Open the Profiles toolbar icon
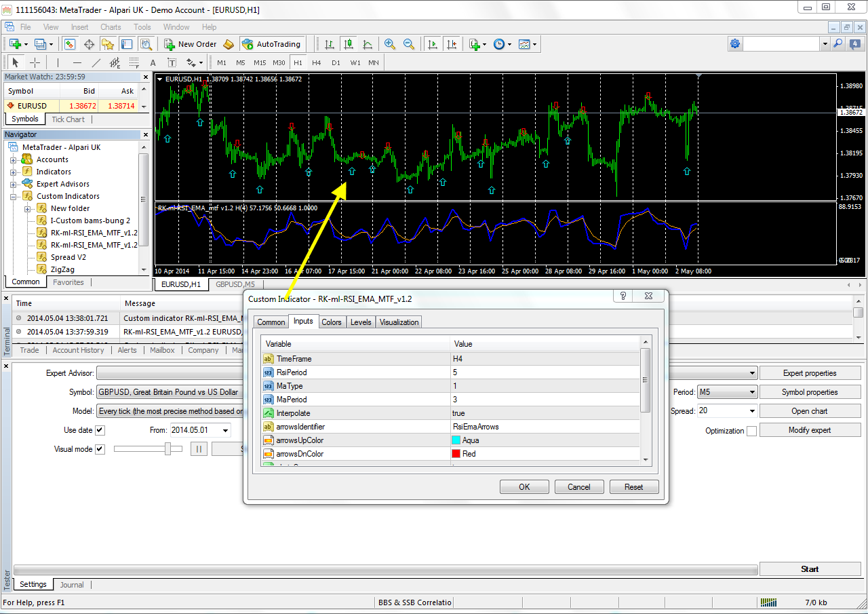 pyautogui.click(x=40, y=44)
